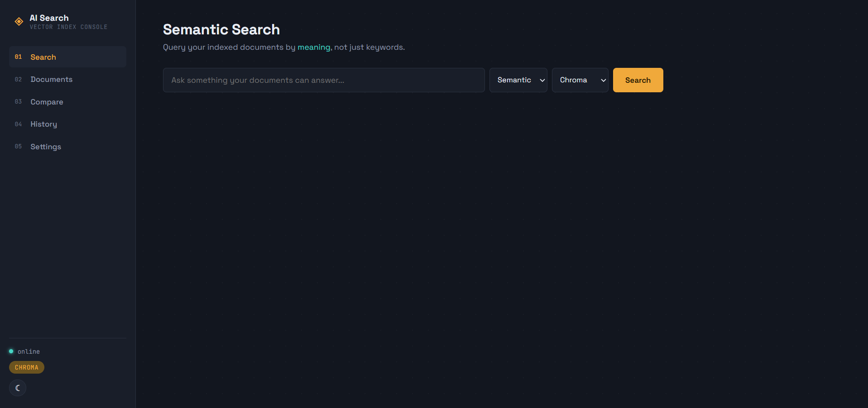Focus the 'Ask something your documents' query field
Viewport: 868px width, 408px height.
point(324,80)
